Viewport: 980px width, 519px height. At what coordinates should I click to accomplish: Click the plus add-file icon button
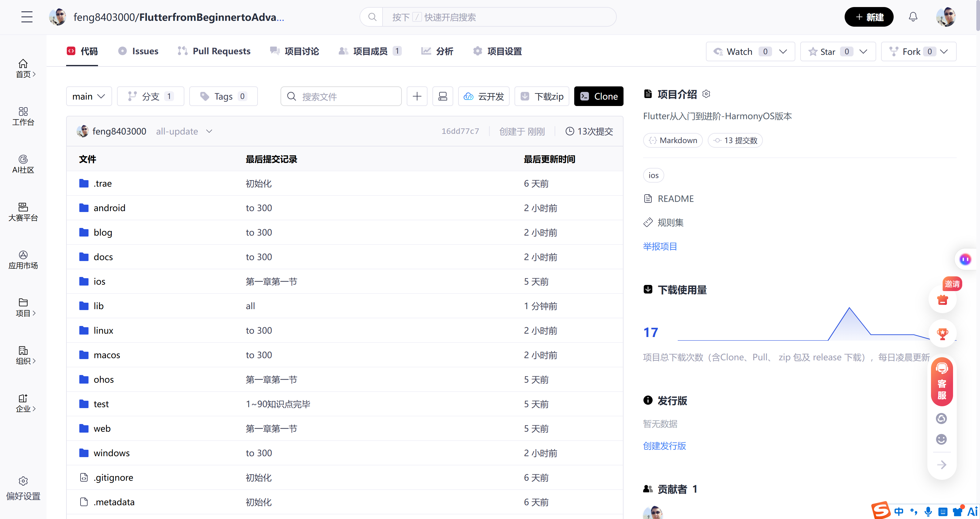click(x=417, y=96)
